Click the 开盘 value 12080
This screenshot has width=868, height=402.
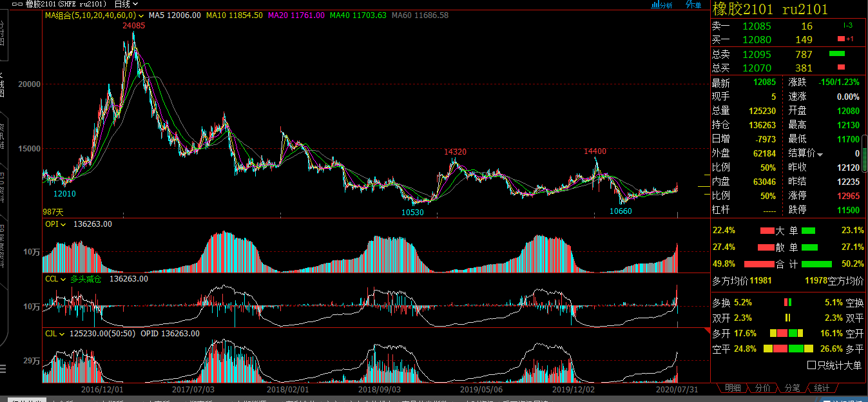pyautogui.click(x=849, y=111)
